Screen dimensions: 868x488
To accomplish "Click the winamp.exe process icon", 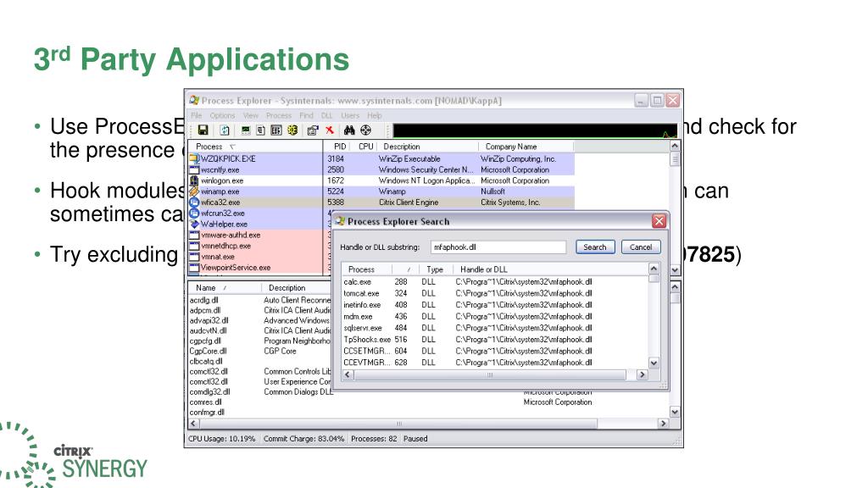I will point(194,191).
